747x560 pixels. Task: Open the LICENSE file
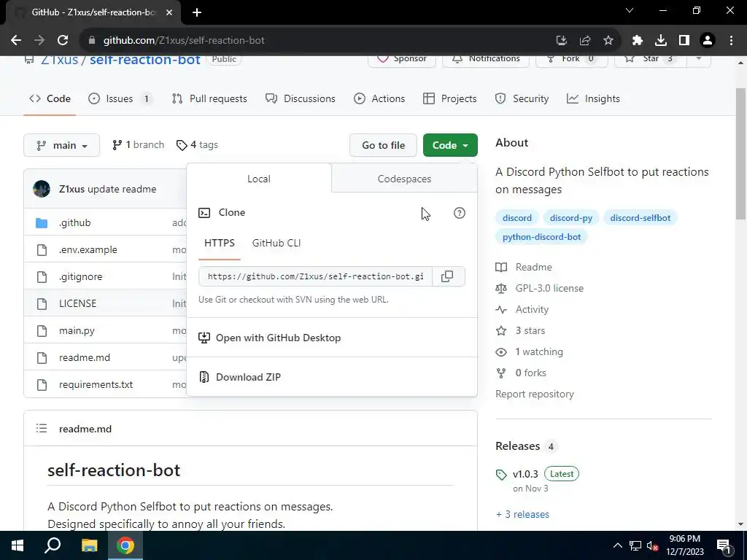click(77, 303)
